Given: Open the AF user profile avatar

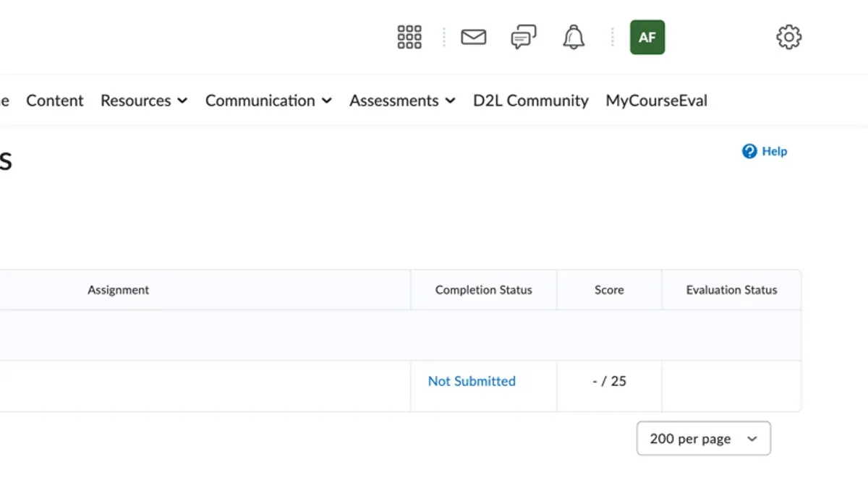Looking at the screenshot, I should pos(647,37).
